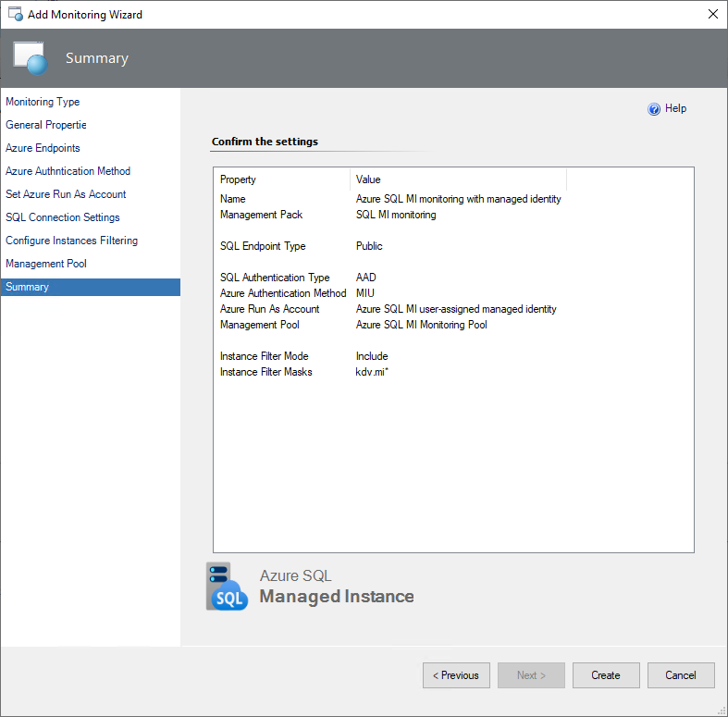Click the Azure SQL Managed Instance logo
728x717 pixels.
[x=227, y=586]
